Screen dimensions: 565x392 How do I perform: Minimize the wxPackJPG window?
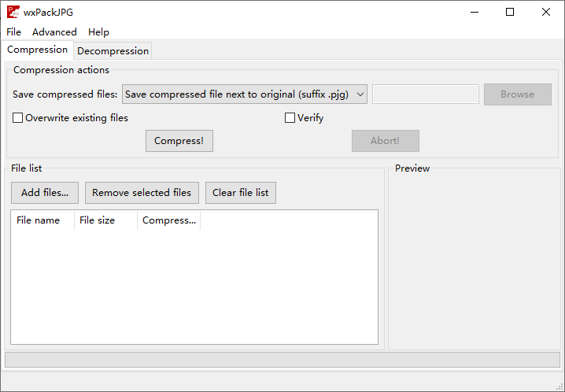(x=475, y=12)
